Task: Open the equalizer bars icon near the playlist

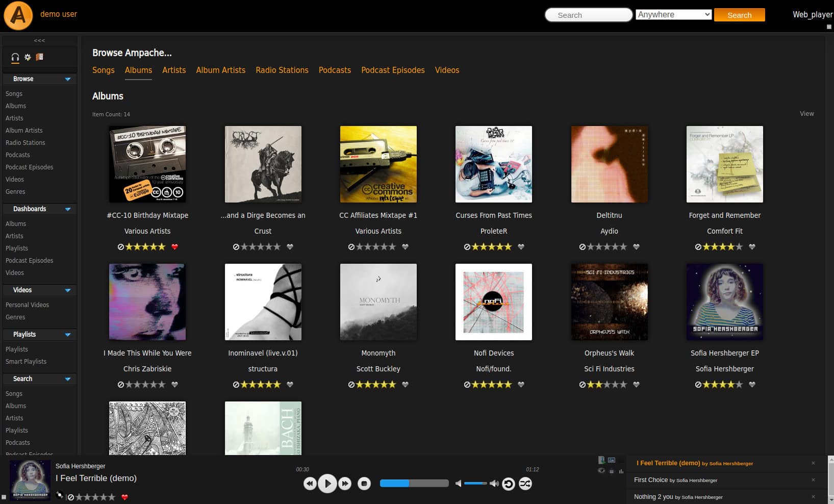Action: (621, 471)
